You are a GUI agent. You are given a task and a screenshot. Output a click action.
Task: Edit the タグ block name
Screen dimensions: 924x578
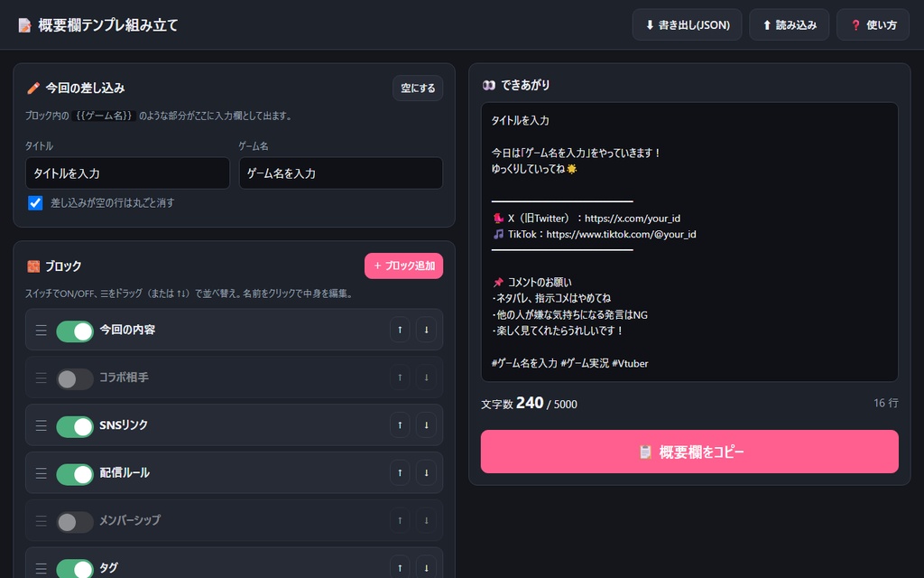click(108, 568)
